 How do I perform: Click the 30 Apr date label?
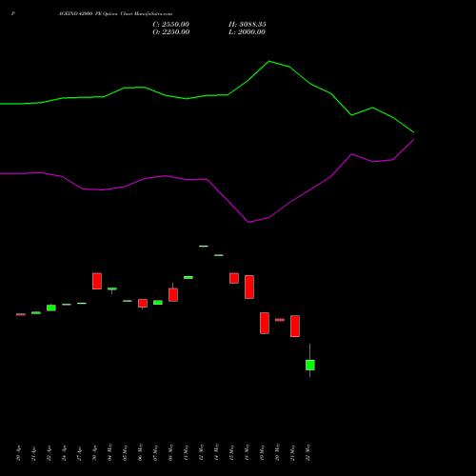tap(94, 453)
